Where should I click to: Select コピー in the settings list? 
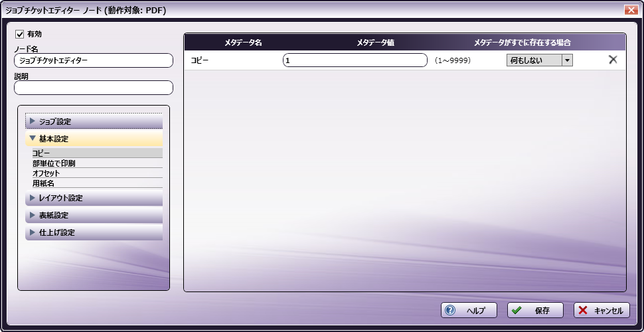click(x=98, y=153)
